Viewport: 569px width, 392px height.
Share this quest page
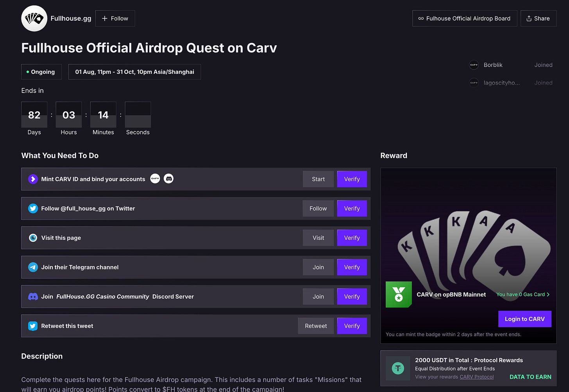(x=539, y=18)
